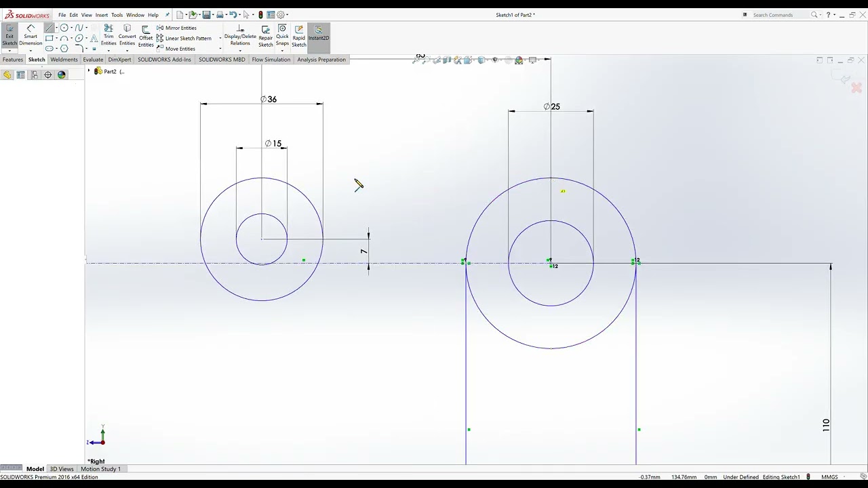Open the Flow Simulation tab
Screen dimensions: 868x488
(271, 60)
